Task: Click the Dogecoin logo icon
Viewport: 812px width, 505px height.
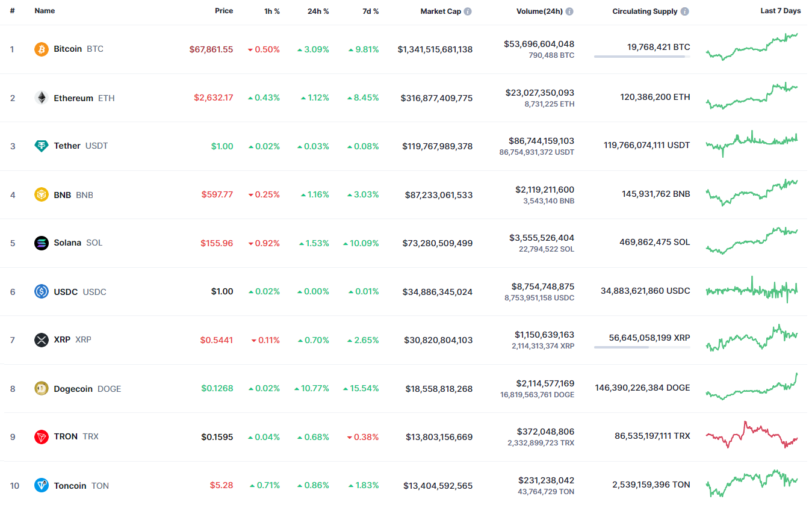Action: [42, 389]
